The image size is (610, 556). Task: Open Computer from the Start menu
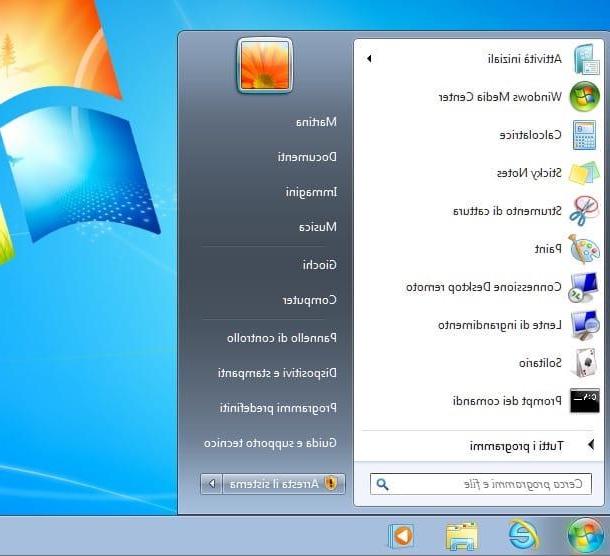[310, 300]
